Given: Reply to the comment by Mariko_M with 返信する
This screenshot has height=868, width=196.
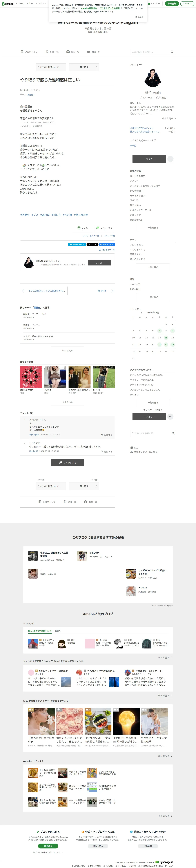Looking at the screenshot, I should point(107,452).
